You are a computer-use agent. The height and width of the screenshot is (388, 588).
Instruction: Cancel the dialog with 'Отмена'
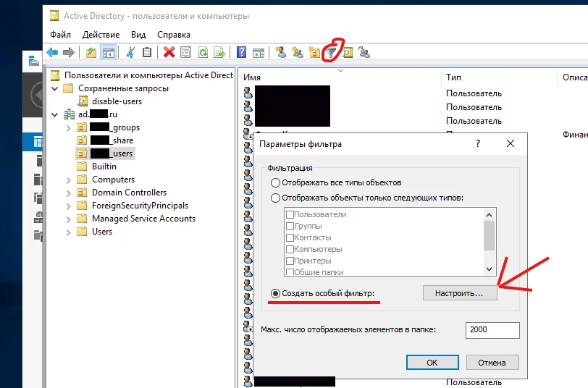click(x=492, y=363)
